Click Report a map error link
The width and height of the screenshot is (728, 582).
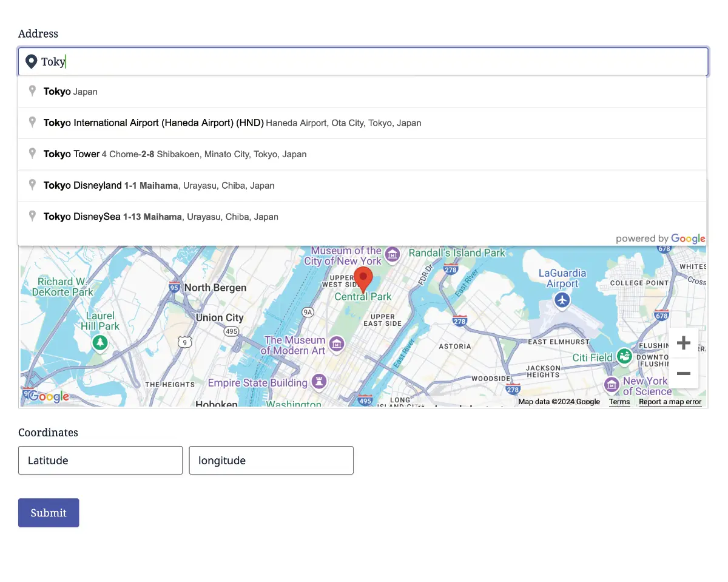[670, 402]
